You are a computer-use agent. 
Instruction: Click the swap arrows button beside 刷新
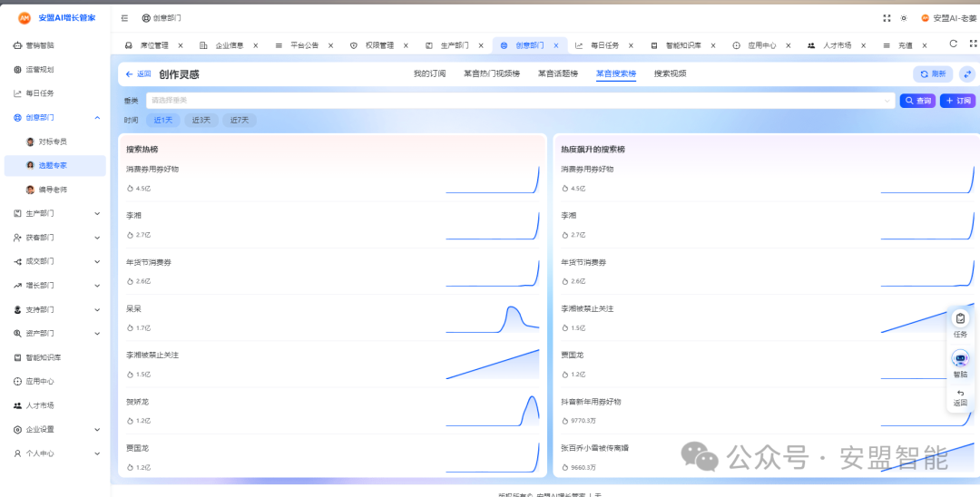[x=967, y=73]
